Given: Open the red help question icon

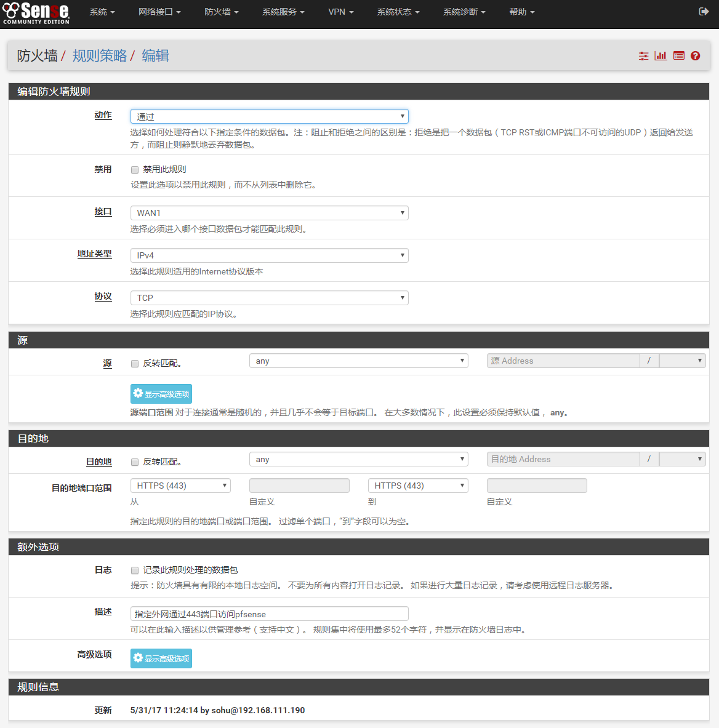Looking at the screenshot, I should coord(695,56).
